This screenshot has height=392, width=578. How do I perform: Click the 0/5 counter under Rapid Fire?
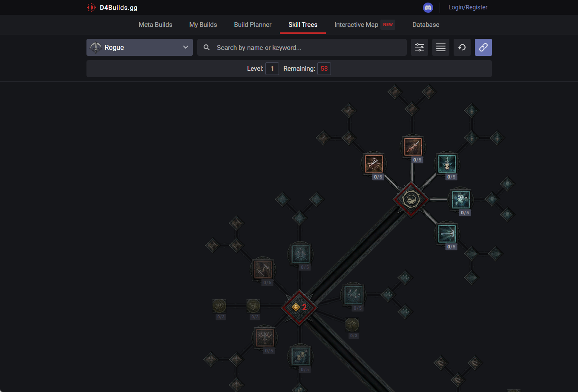coord(358,308)
